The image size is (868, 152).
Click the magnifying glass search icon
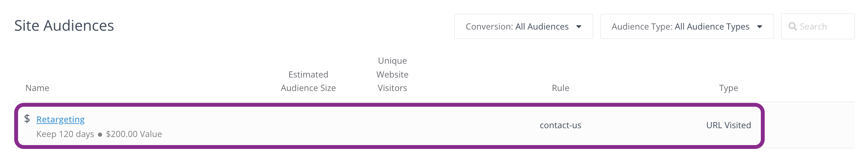pyautogui.click(x=792, y=26)
